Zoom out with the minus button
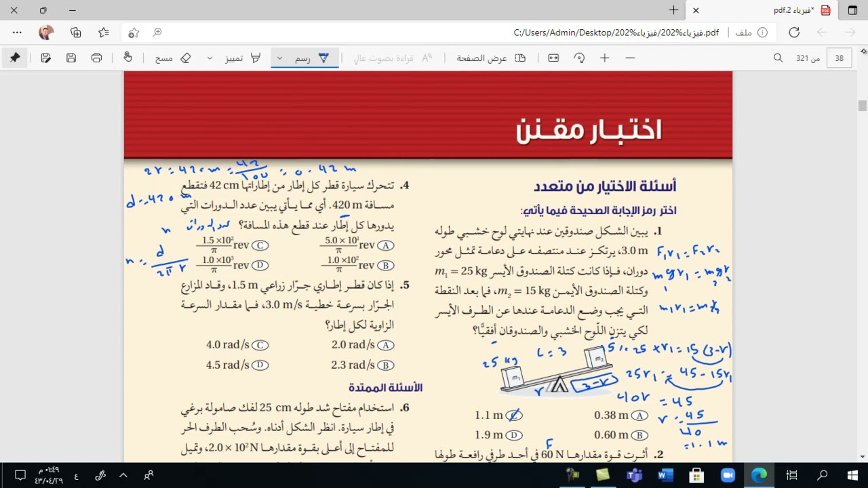This screenshot has width=868, height=488. pyautogui.click(x=630, y=58)
